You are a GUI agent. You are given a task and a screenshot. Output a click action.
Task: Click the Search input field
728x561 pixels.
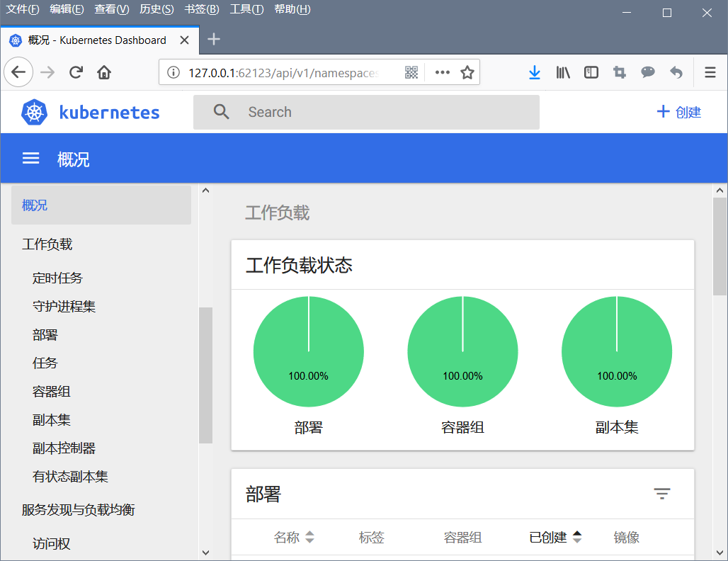pyautogui.click(x=366, y=112)
